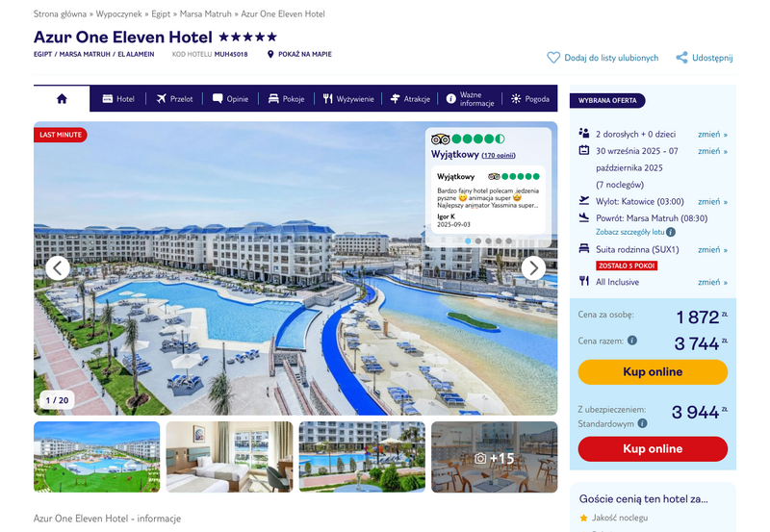Click info icon beside Zobacz szczegóły lotu
770x532 pixels.
671,232
